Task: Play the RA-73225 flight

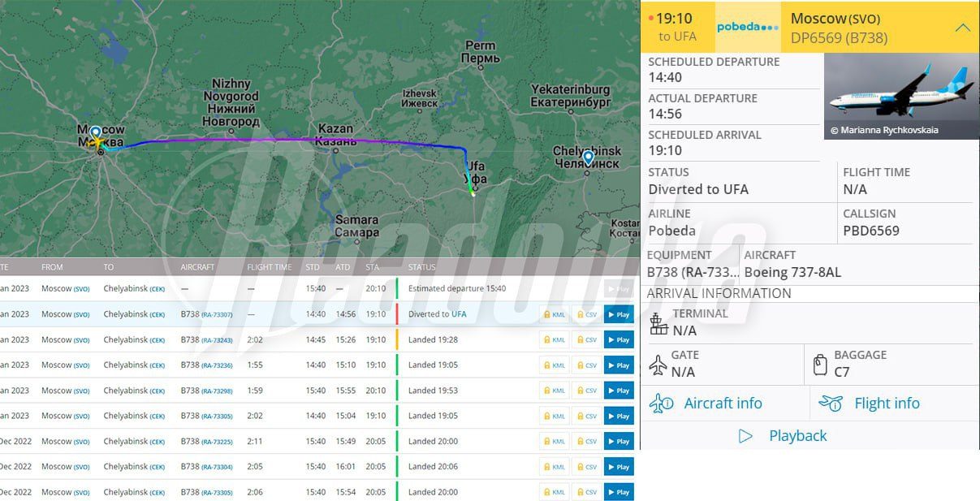Action: (x=619, y=442)
